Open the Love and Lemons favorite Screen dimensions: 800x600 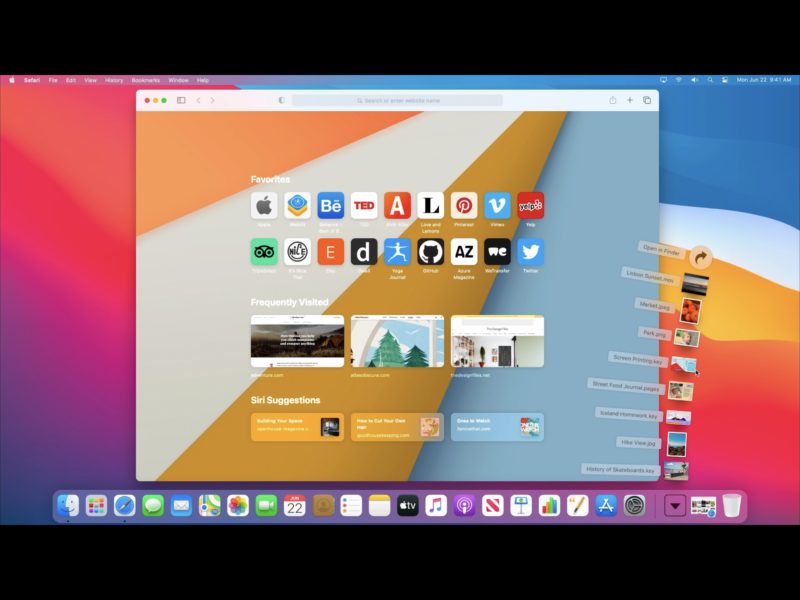tap(431, 205)
